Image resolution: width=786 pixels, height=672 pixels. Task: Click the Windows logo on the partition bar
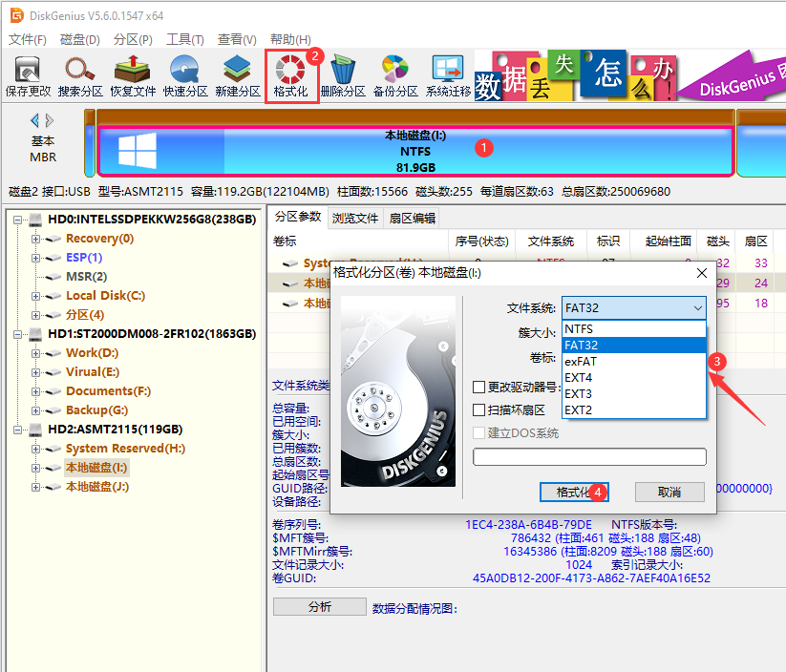point(138,150)
